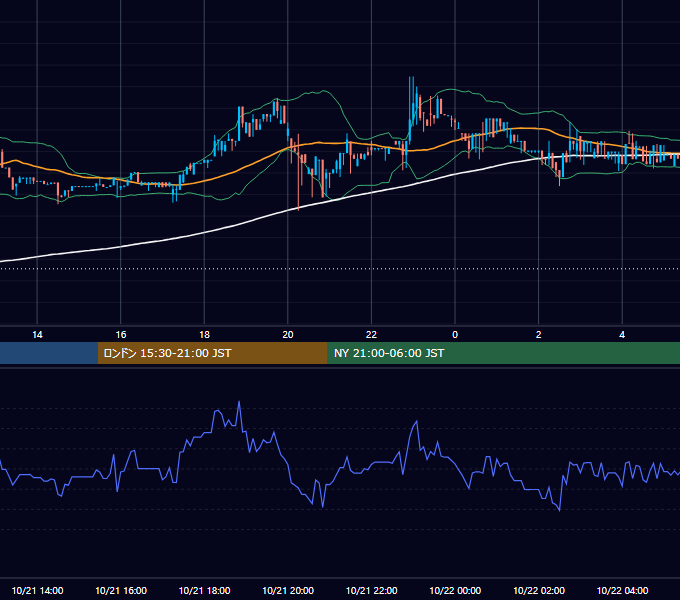680x600 pixels.
Task: Click hour label 16 on price chart axis
Action: (121, 334)
